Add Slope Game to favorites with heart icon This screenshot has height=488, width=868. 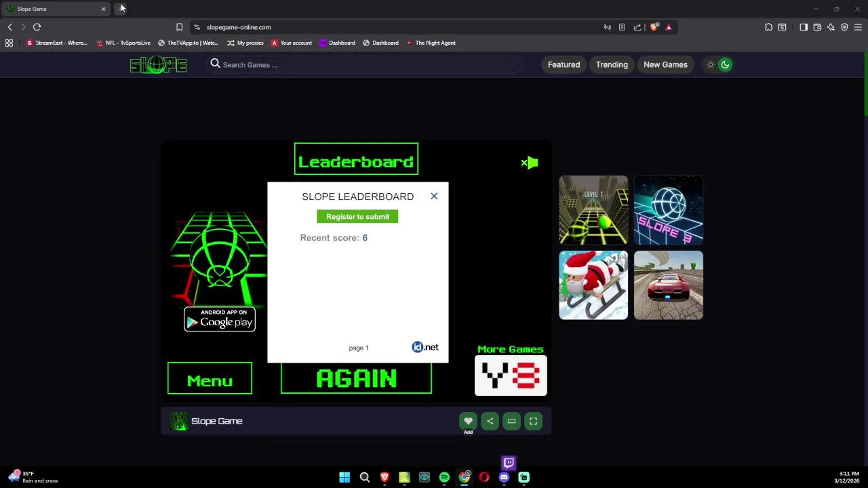click(468, 421)
